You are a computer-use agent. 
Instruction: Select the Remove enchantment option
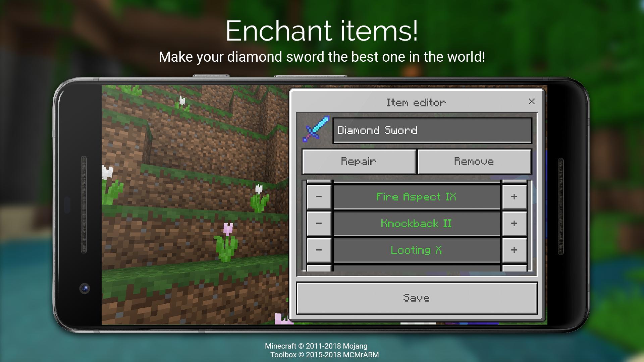(x=474, y=161)
